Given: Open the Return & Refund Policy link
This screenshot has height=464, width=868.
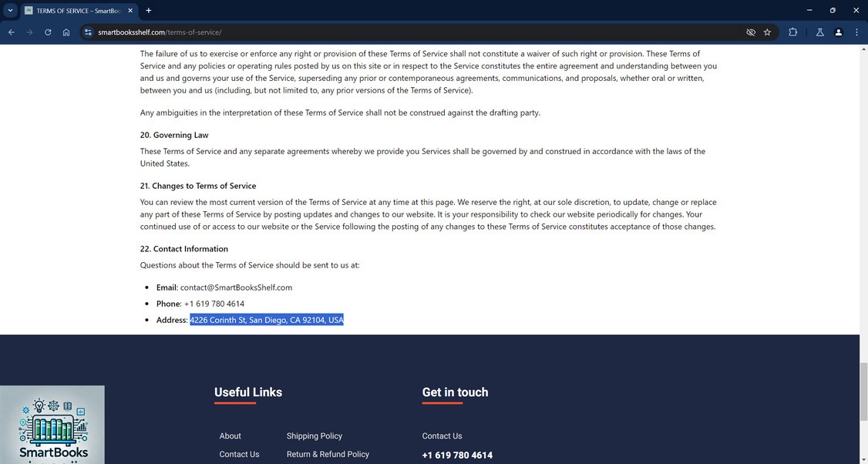Looking at the screenshot, I should coord(328,454).
